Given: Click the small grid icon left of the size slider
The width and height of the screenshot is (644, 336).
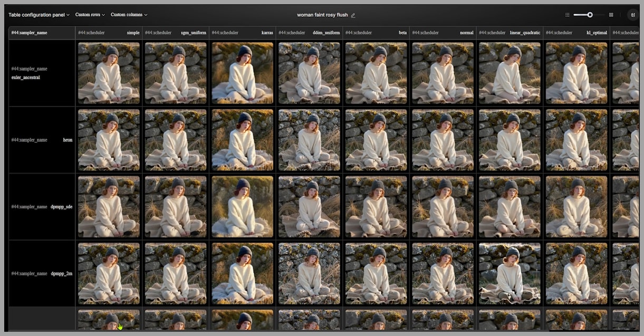Looking at the screenshot, I should coord(568,15).
